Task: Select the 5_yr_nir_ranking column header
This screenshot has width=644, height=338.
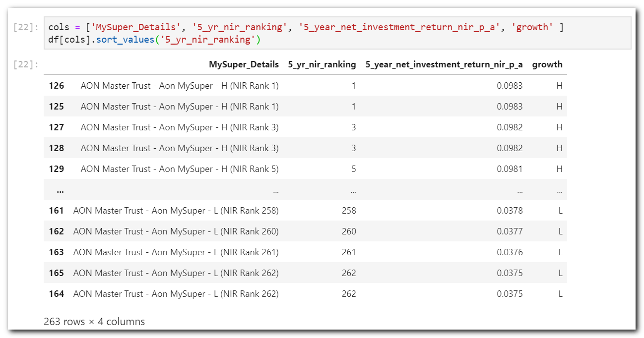Action: pyautogui.click(x=322, y=64)
